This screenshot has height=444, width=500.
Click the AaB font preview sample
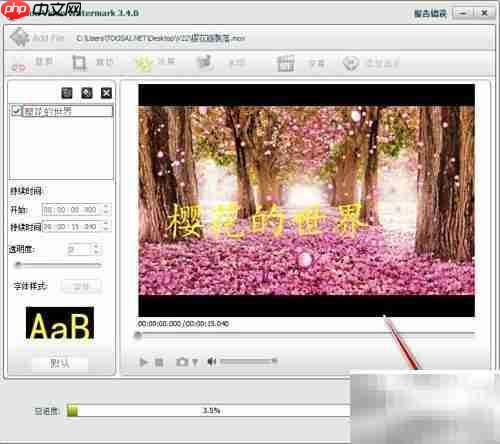coord(60,323)
